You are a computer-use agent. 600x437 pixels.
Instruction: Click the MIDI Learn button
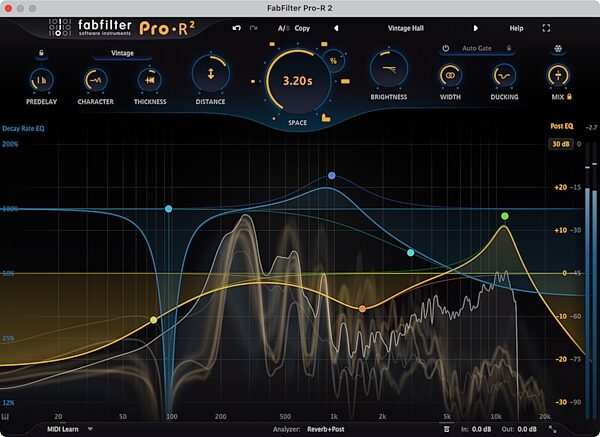point(62,429)
